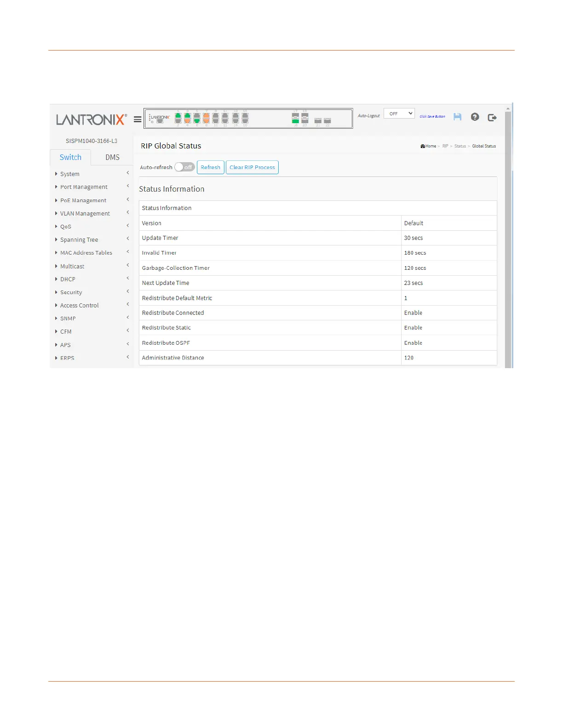Click the RIP breadcrumb link
This screenshot has height=728, width=563.
tap(445, 146)
